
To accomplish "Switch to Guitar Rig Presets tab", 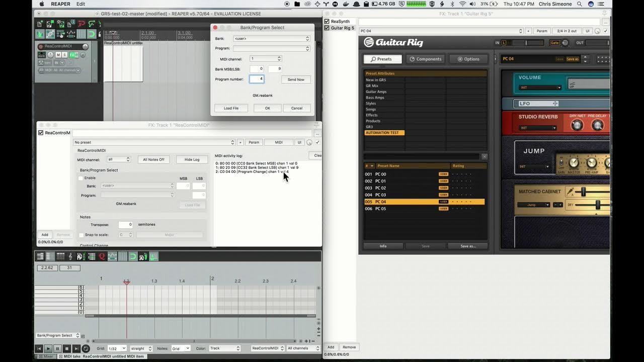I will (x=383, y=59).
